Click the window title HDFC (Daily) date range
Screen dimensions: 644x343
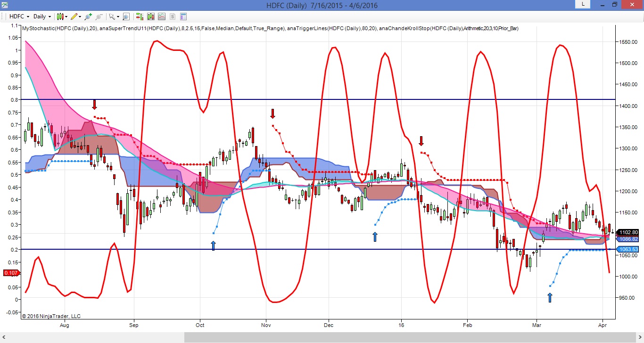tap(322, 5)
